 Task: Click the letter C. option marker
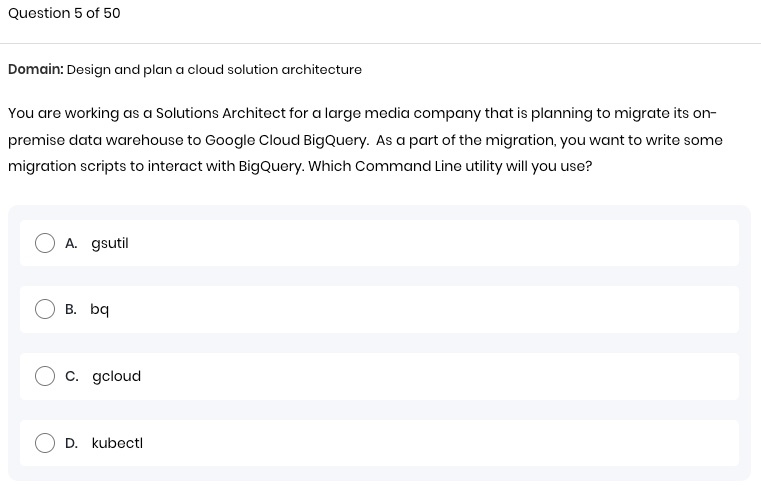click(72, 376)
